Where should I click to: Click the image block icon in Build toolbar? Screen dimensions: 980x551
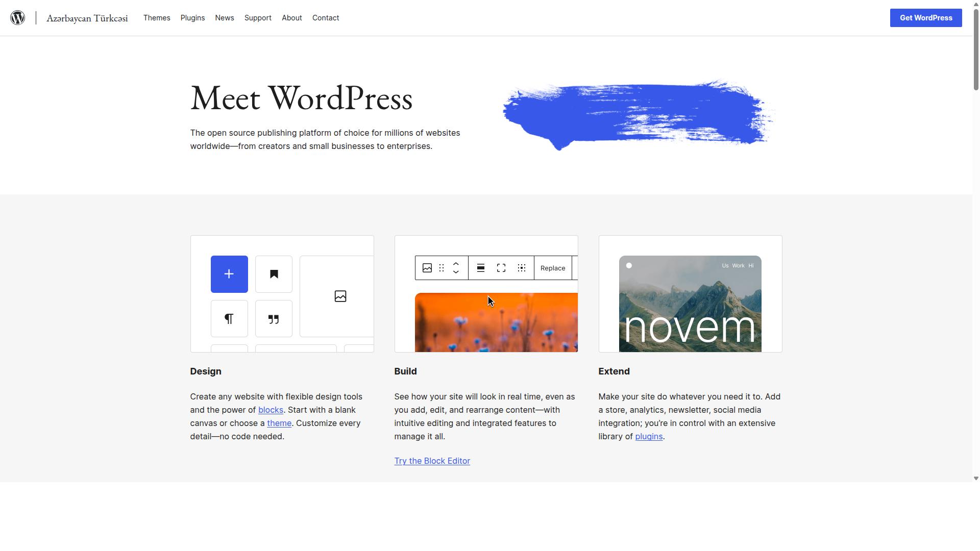point(427,268)
